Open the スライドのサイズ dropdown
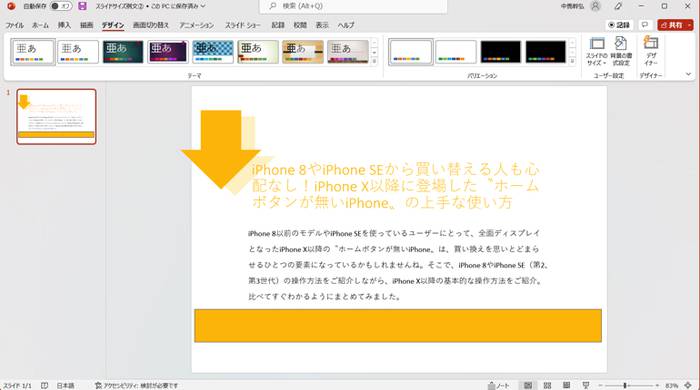This screenshot has width=700, height=390. (x=596, y=52)
